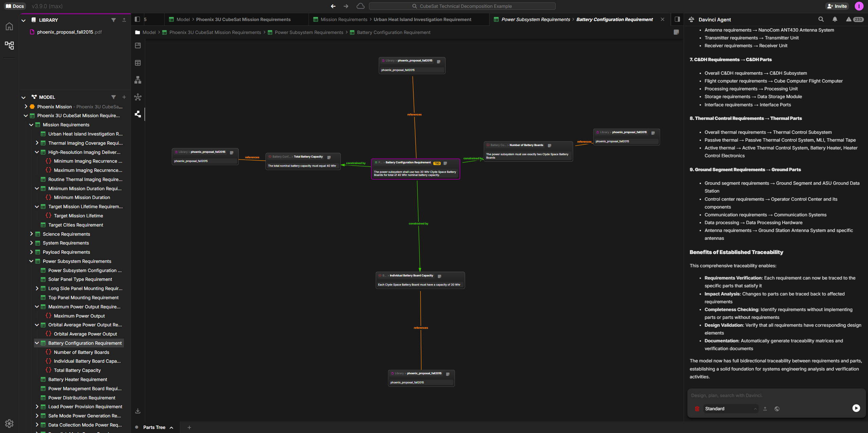
Task: Click the CubeSat Technical Decomposition search field
Action: coord(462,6)
